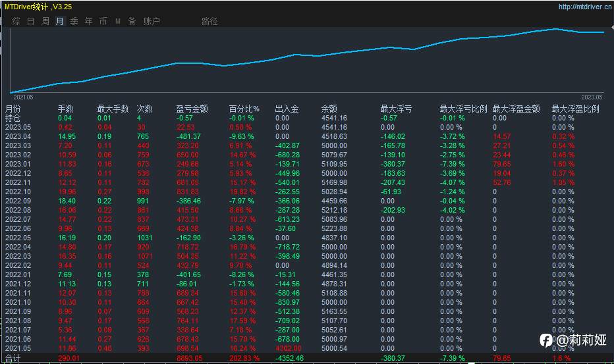Click the 手数 column header

65,109
